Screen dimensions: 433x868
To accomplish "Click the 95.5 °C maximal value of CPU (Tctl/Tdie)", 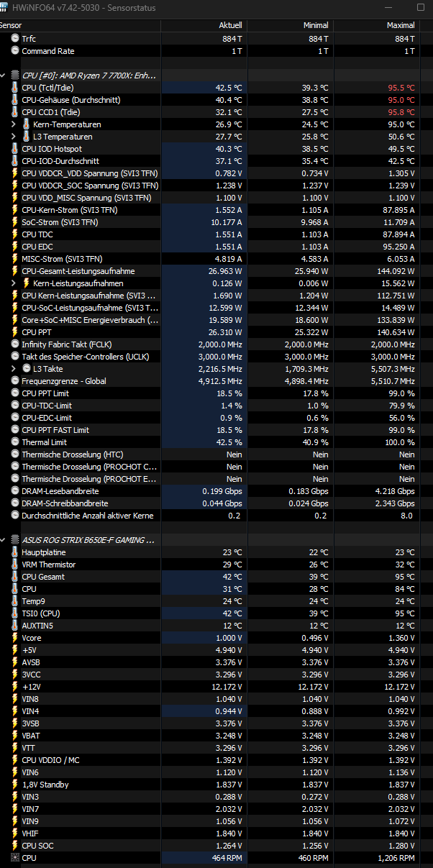I will tap(401, 88).
